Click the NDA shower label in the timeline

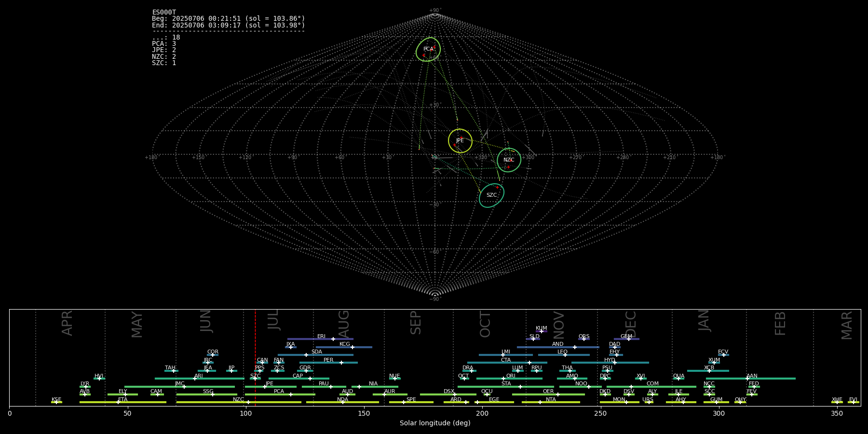click(342, 399)
